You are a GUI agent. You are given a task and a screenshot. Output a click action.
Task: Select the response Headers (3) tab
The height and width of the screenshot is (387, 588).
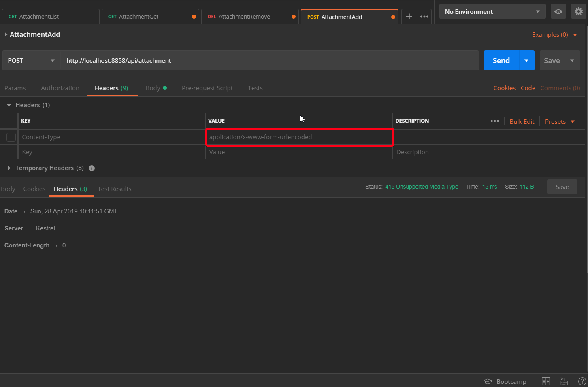70,189
